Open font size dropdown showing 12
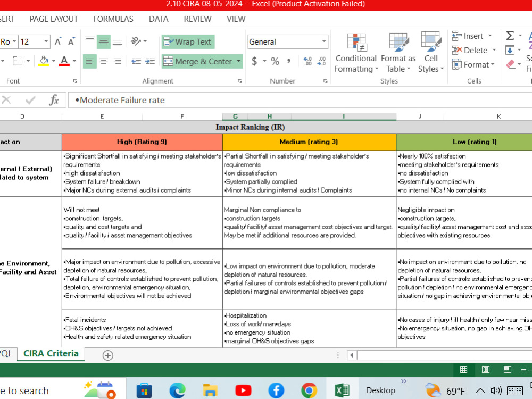The height and width of the screenshot is (399, 532). tap(46, 41)
